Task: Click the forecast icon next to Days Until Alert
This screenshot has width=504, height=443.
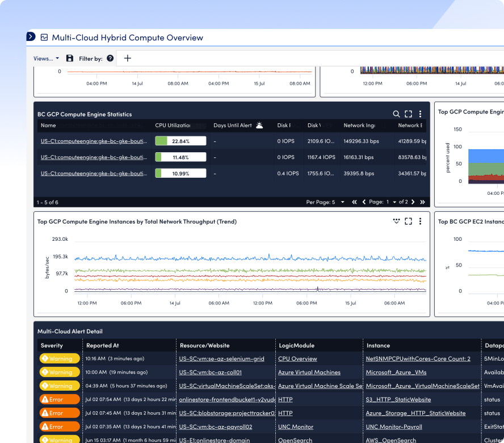Action: click(259, 125)
